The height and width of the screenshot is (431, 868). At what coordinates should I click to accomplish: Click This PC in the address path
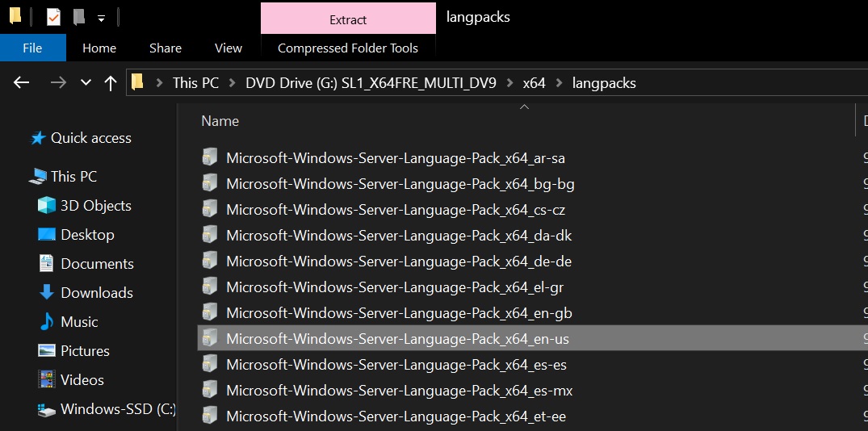pos(196,83)
